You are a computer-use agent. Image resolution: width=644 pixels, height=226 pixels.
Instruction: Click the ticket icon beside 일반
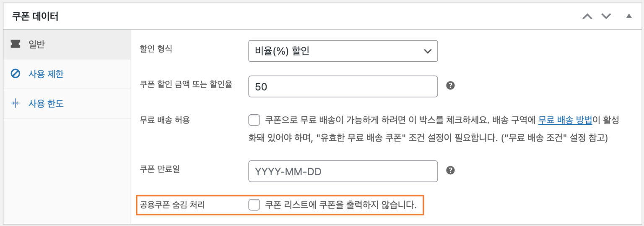[x=16, y=45]
